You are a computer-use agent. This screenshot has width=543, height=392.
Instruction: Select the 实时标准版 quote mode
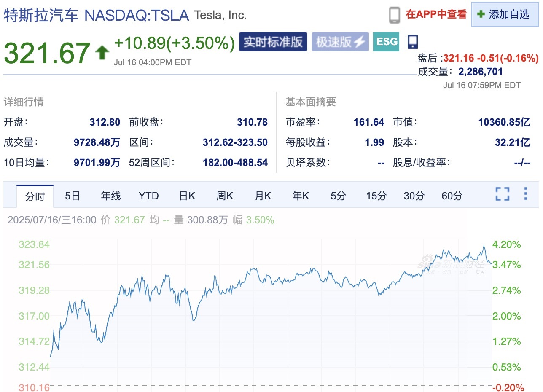pos(273,42)
